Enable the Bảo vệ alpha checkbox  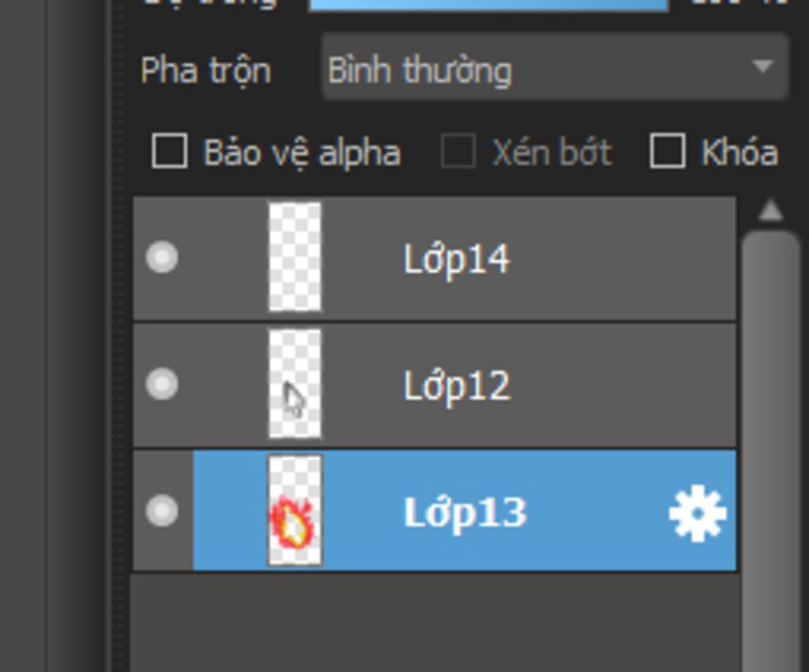pyautogui.click(x=170, y=151)
